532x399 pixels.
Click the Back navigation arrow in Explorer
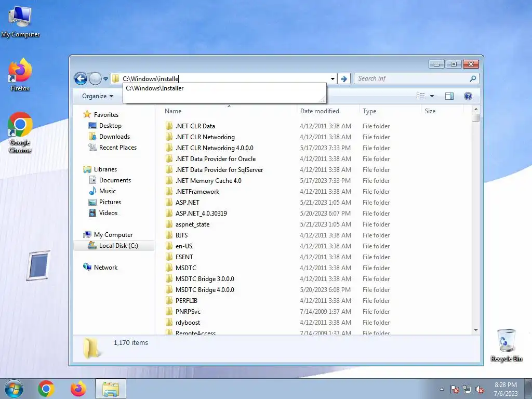pos(81,79)
